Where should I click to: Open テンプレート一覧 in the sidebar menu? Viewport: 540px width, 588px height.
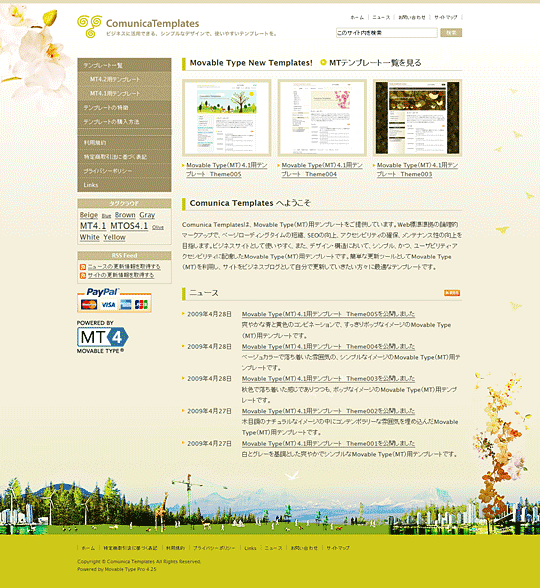[x=124, y=65]
